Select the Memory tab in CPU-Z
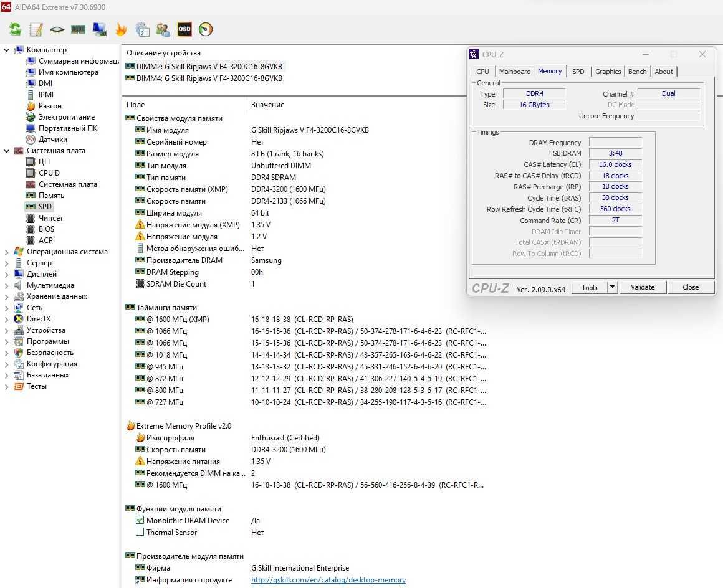Screen dimensions: 723x588 coord(550,71)
